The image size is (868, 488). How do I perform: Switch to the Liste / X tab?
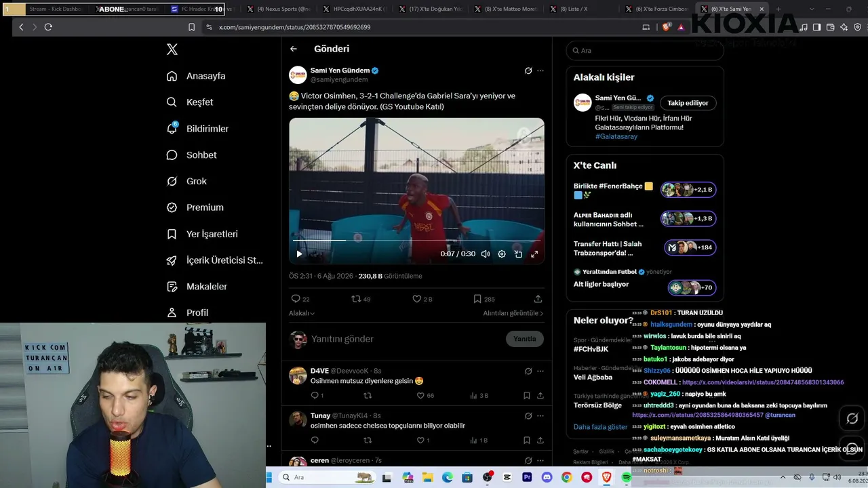pyautogui.click(x=582, y=9)
